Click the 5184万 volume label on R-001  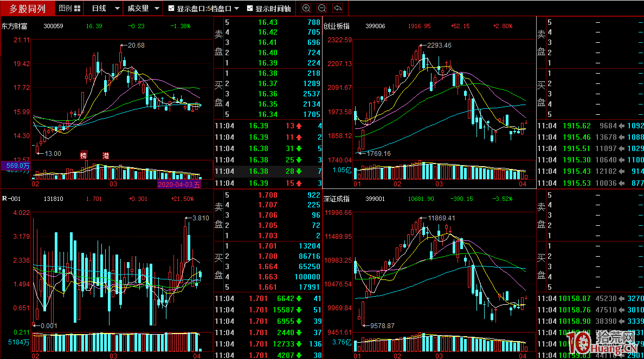coord(18,342)
